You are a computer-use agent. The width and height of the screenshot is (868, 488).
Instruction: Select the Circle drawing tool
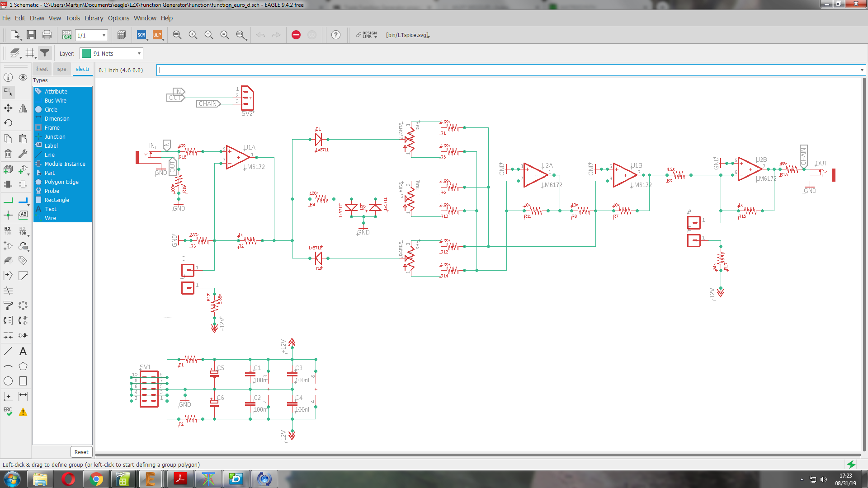click(x=8, y=381)
